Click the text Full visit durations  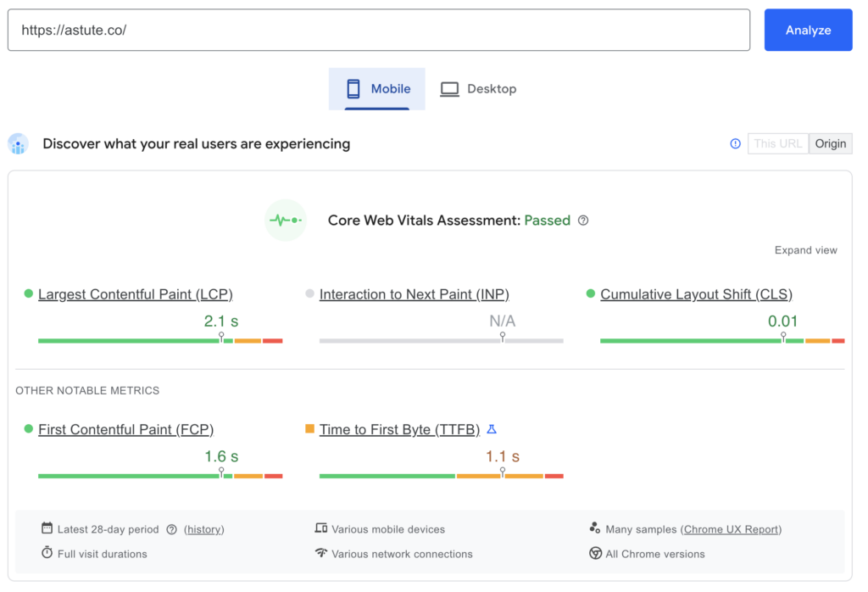[x=103, y=554]
